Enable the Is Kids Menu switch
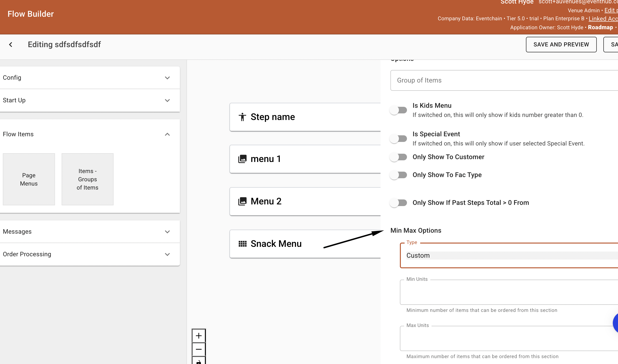 coord(398,110)
